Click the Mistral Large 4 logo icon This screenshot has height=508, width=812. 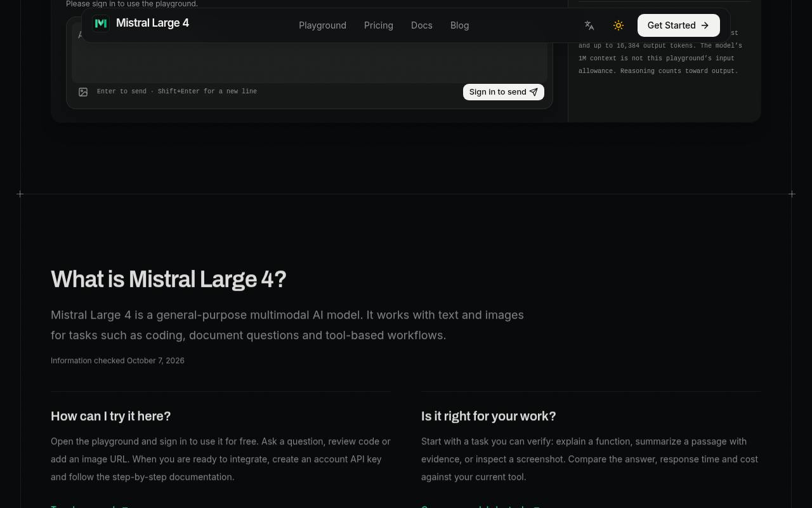101,23
